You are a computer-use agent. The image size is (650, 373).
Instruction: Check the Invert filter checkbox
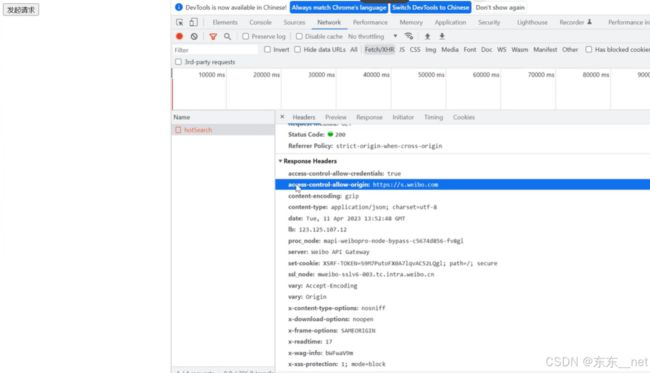[267, 49]
